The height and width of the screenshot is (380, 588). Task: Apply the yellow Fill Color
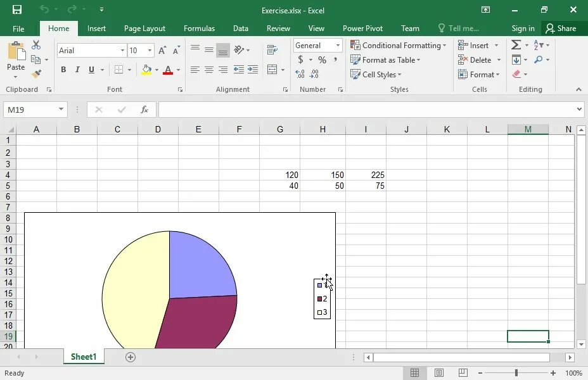pyautogui.click(x=146, y=70)
